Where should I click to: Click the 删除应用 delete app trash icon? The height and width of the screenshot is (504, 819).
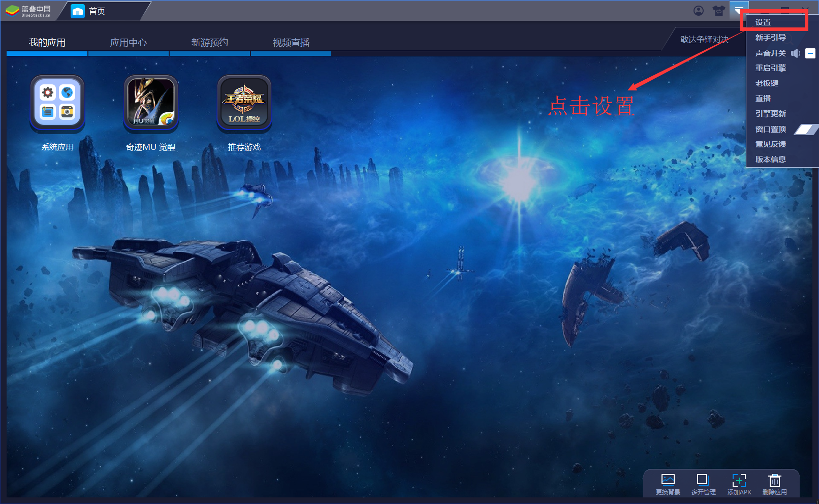(x=774, y=480)
